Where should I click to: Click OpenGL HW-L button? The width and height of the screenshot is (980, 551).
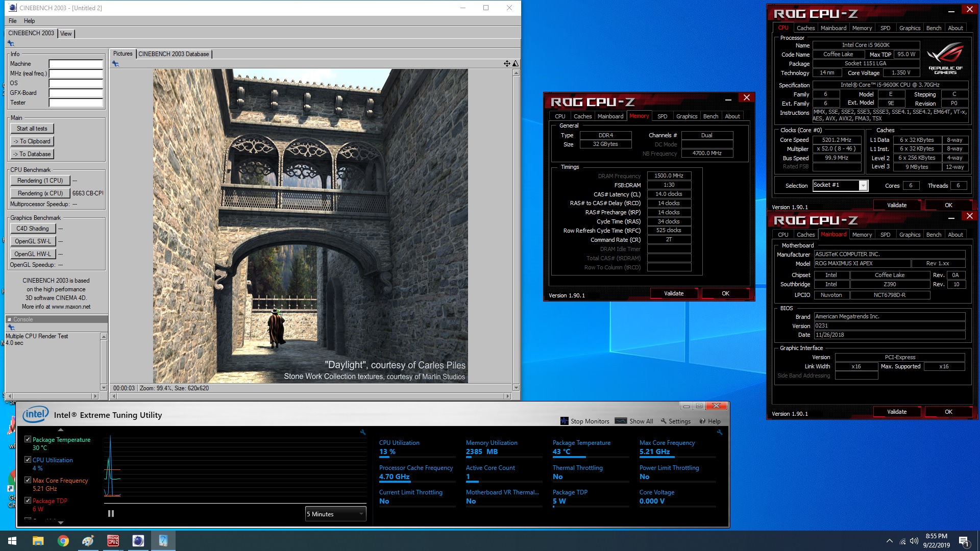(x=33, y=254)
